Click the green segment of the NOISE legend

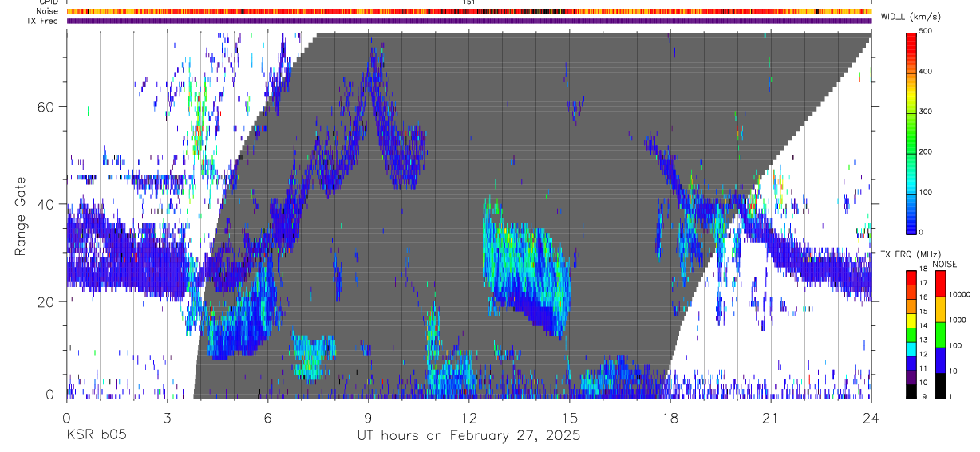[x=941, y=335]
